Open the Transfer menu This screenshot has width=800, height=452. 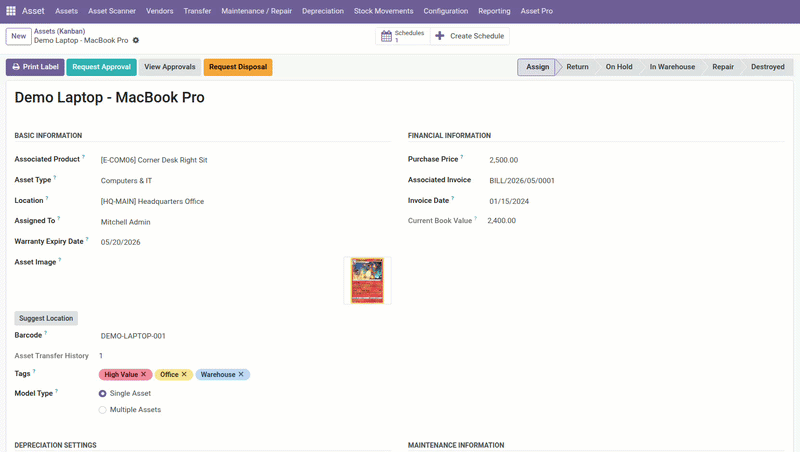coord(197,11)
